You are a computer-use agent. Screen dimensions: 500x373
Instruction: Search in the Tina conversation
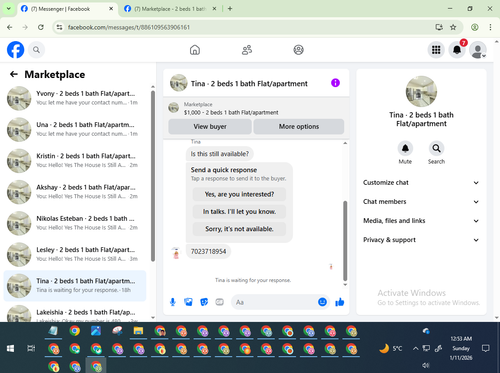[x=436, y=148]
